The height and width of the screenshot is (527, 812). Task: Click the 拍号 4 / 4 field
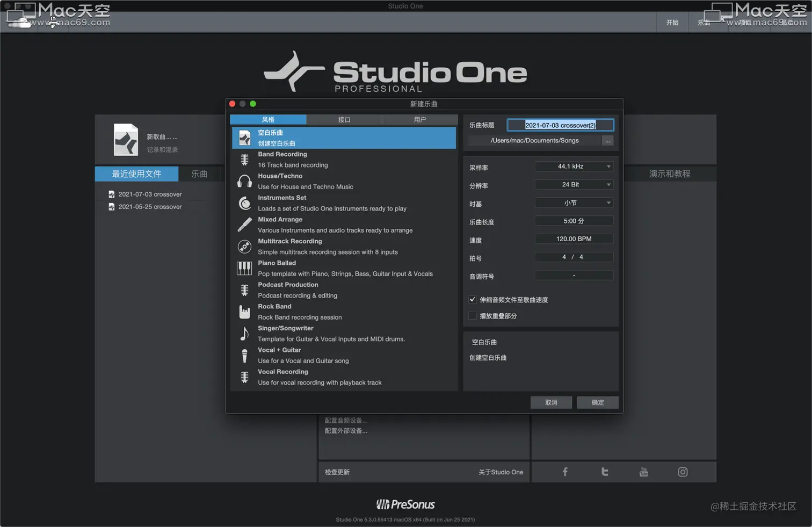click(574, 257)
